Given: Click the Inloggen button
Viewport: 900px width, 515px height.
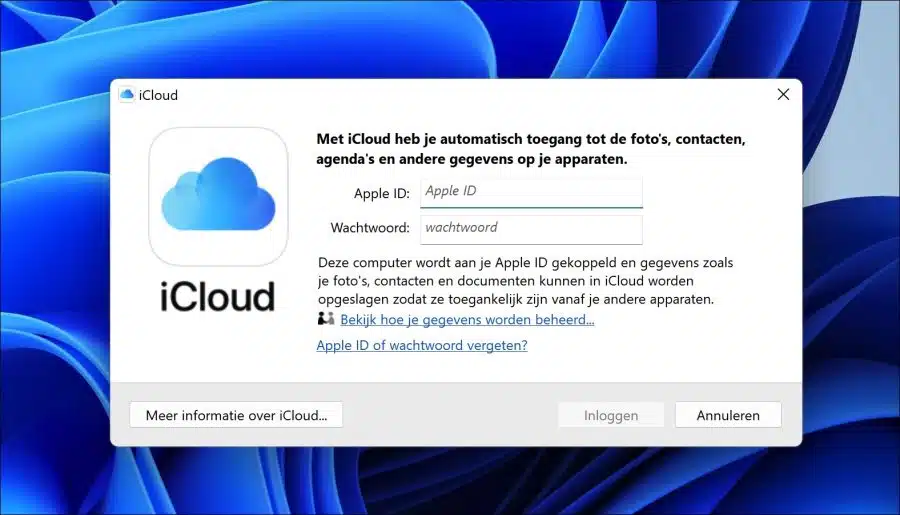Looking at the screenshot, I should click(x=611, y=415).
